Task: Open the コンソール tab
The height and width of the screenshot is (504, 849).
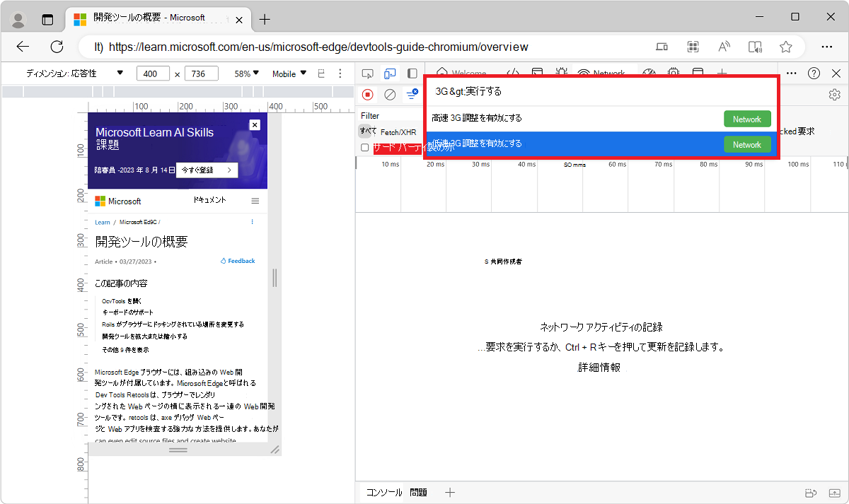Action: 383,492
